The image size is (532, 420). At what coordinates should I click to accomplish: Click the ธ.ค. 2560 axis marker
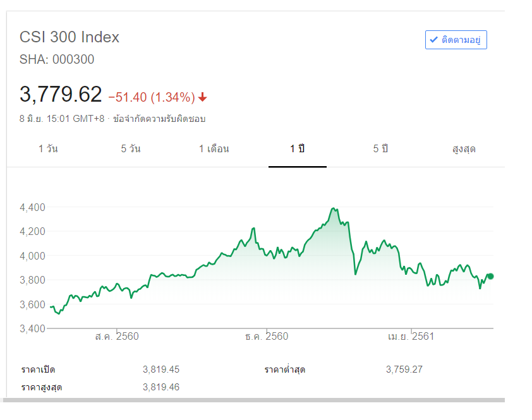point(267,337)
